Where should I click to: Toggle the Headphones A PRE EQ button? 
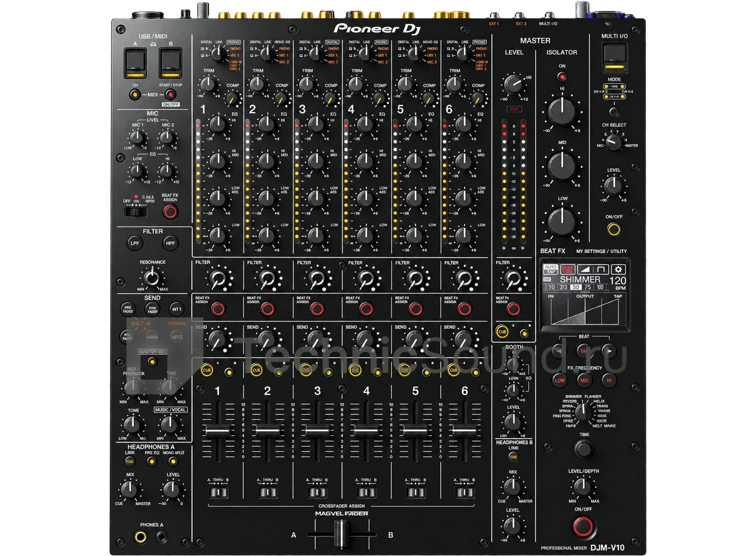(x=152, y=461)
